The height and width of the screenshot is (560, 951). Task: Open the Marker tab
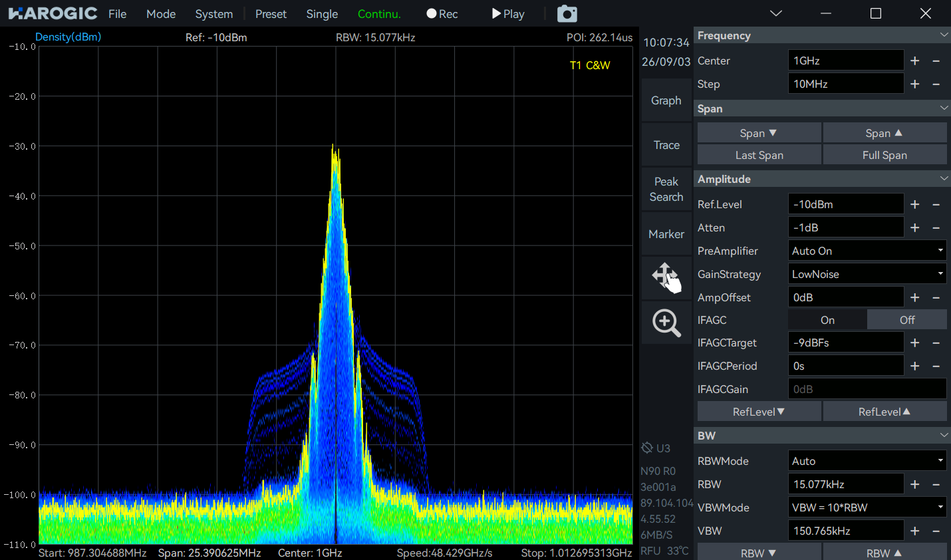click(666, 234)
